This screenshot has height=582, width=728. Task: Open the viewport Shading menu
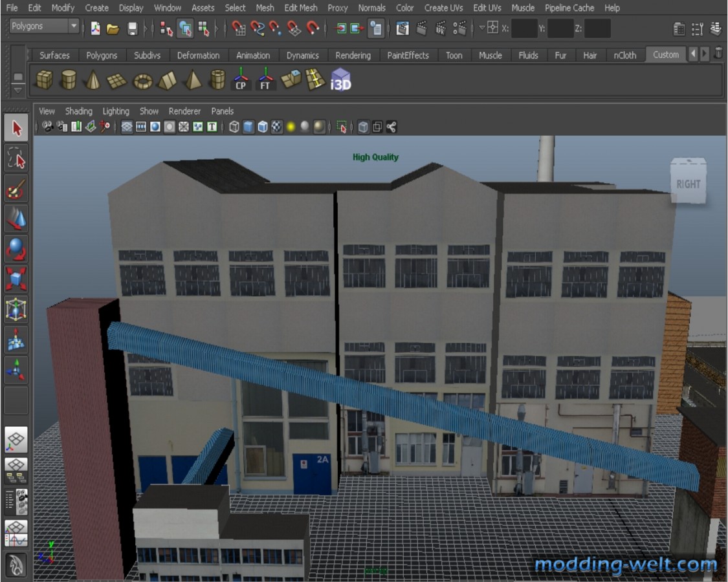(78, 111)
